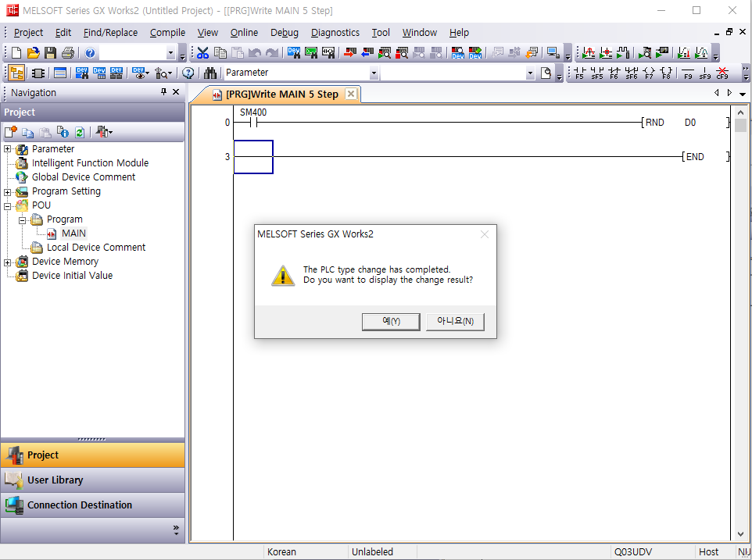This screenshot has height=560, width=752.
Task: Open the Parameter combo box dropdown
Action: click(x=374, y=73)
